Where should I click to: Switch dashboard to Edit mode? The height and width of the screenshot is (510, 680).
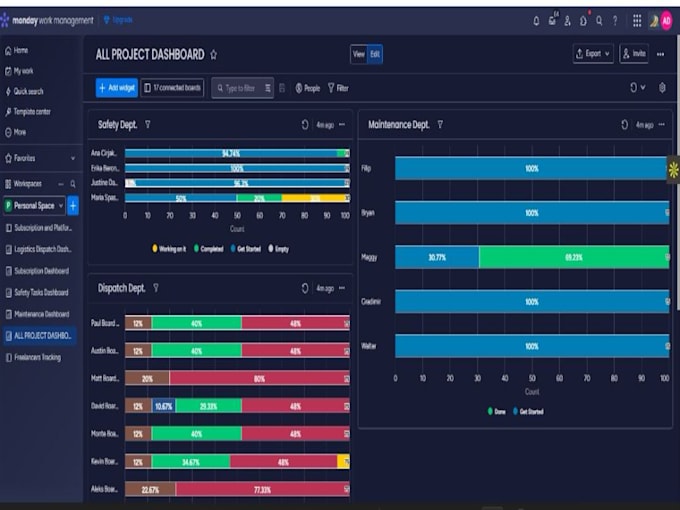[375, 54]
